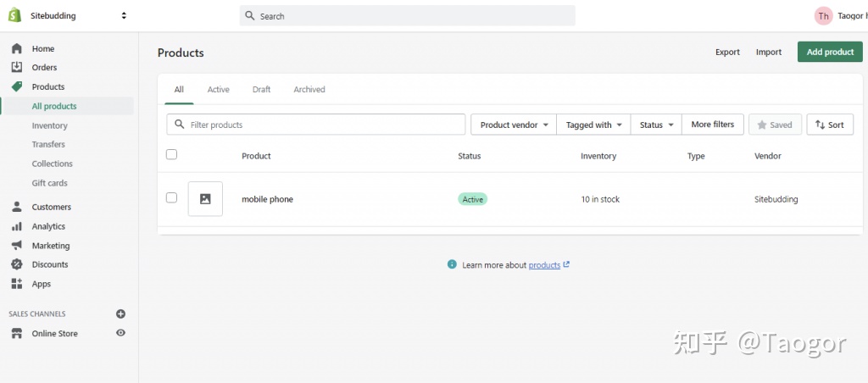This screenshot has height=383, width=868.
Task: Click the Filter products search field
Action: pyautogui.click(x=322, y=125)
